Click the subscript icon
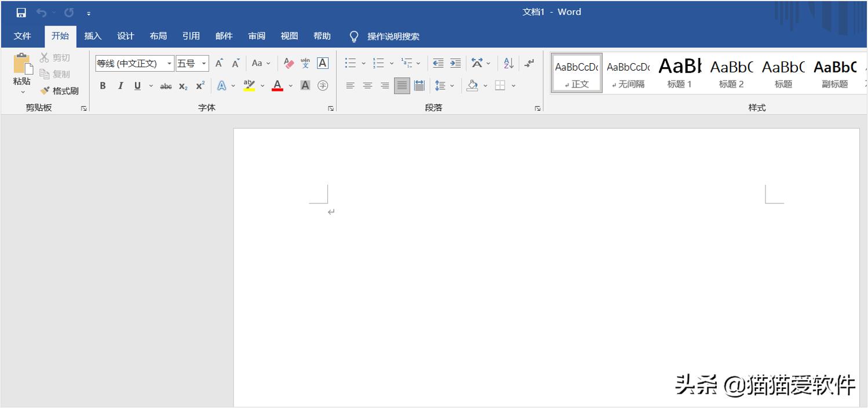 click(183, 85)
